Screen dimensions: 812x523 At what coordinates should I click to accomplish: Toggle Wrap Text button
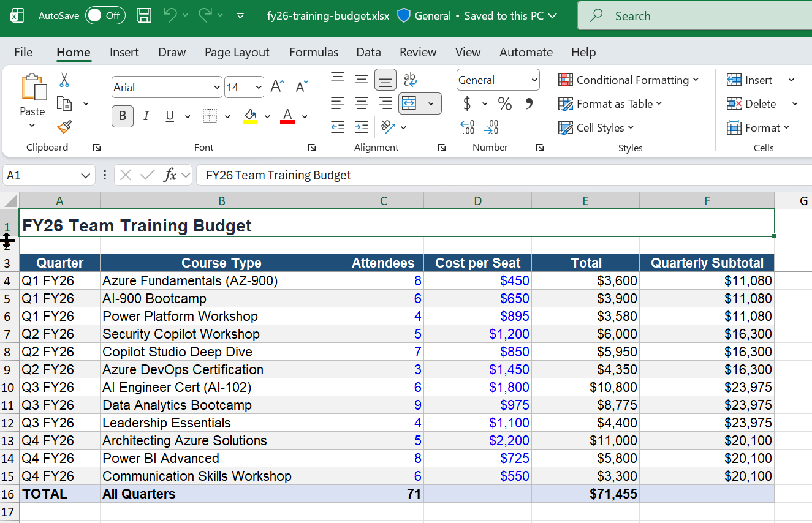(x=410, y=80)
